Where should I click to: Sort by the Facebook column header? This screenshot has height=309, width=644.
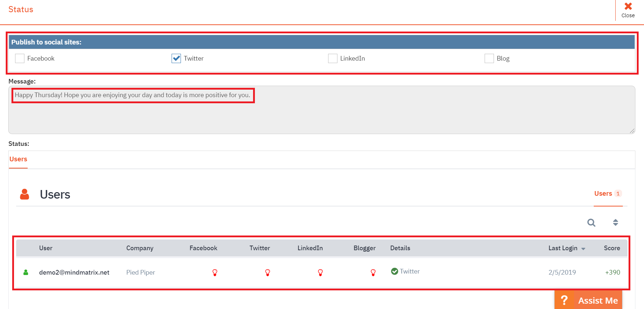tap(203, 248)
